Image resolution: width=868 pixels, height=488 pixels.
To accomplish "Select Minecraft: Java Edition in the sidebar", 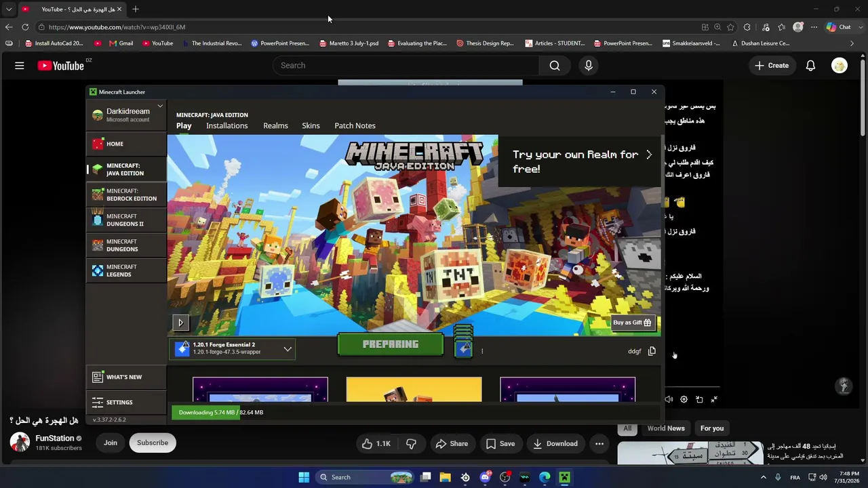I will coord(126,169).
